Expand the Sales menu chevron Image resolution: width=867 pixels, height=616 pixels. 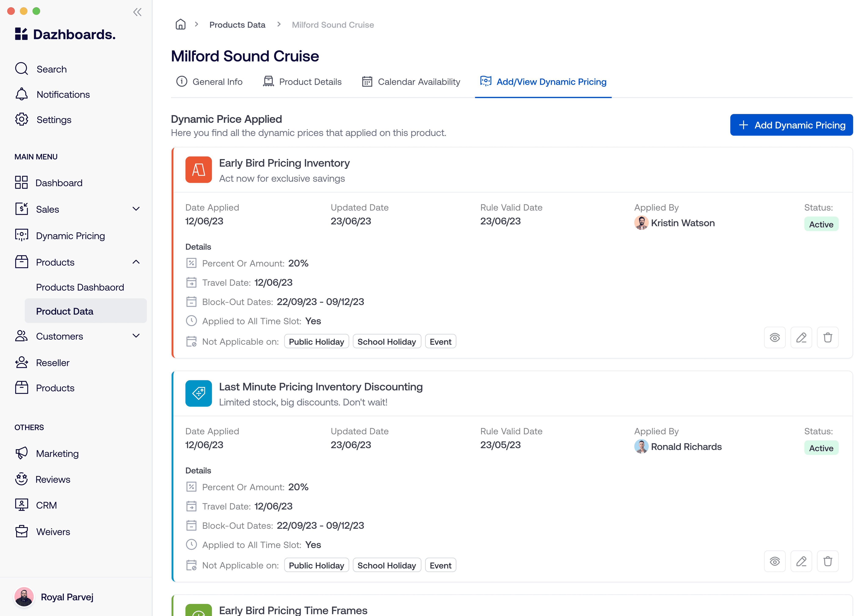tap(136, 209)
